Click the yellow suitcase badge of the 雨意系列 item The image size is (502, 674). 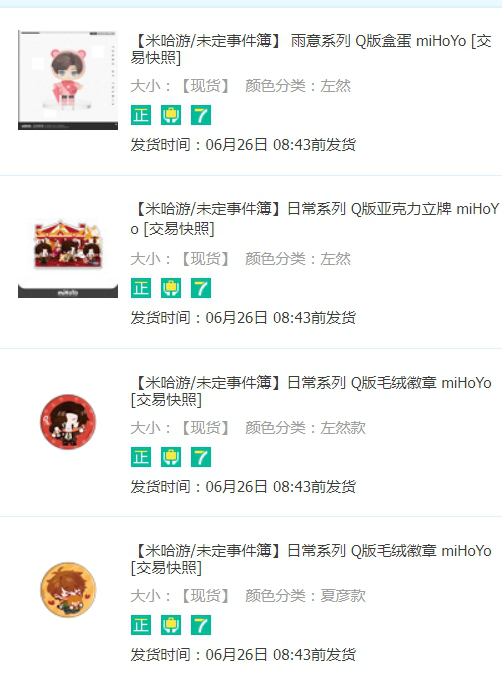[171, 115]
